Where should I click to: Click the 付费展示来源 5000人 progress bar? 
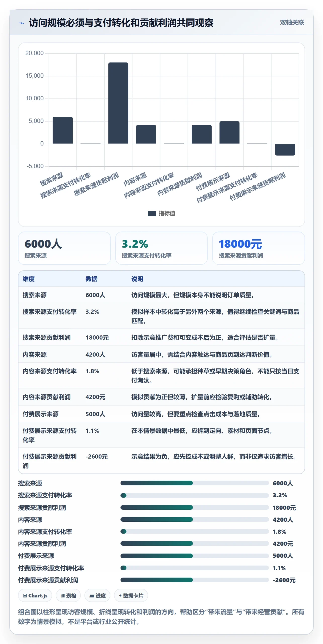point(195,555)
